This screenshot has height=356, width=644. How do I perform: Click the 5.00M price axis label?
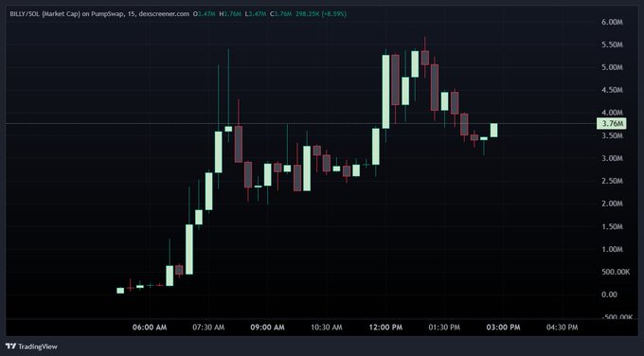(x=613, y=67)
